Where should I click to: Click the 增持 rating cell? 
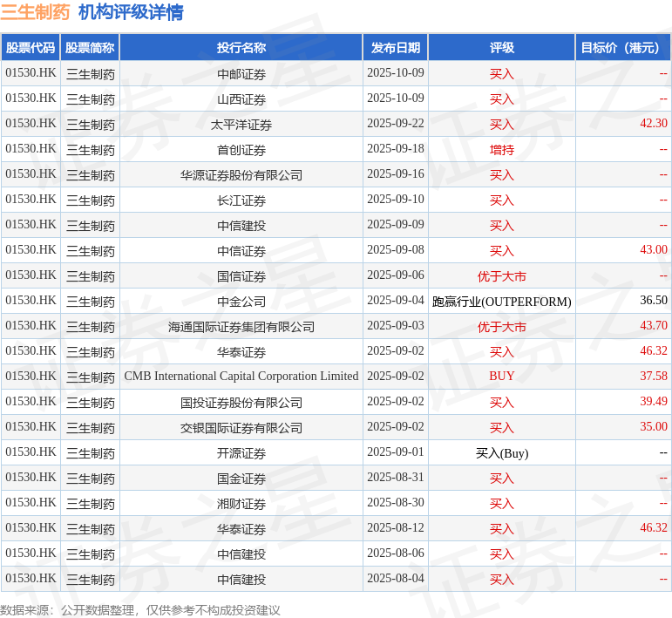point(502,150)
